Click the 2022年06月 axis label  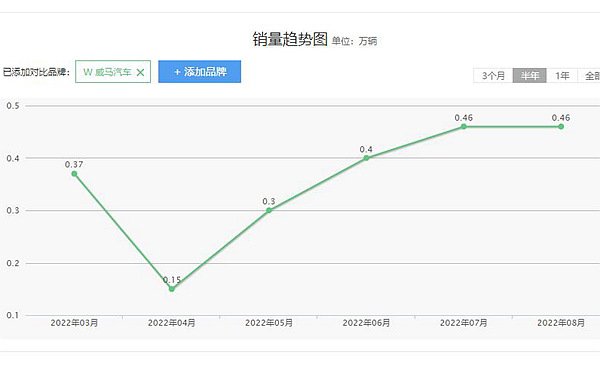[366, 323]
